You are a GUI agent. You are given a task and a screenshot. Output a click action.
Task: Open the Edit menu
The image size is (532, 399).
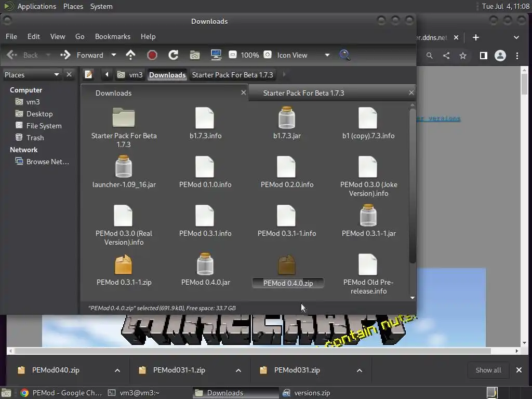pyautogui.click(x=34, y=36)
